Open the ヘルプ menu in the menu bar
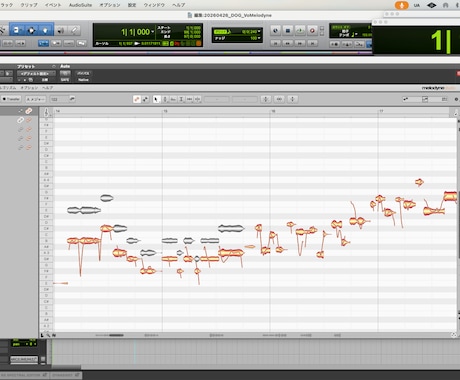Image resolution: width=460 pixels, height=380 pixels. 179,5
